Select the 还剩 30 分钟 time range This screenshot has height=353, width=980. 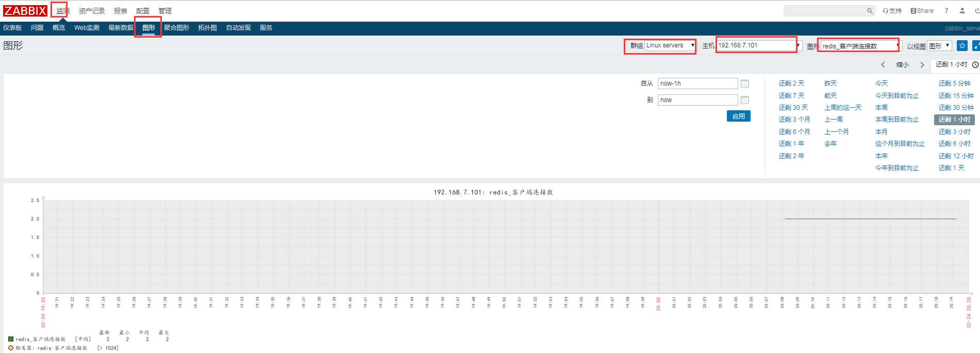pyautogui.click(x=956, y=108)
